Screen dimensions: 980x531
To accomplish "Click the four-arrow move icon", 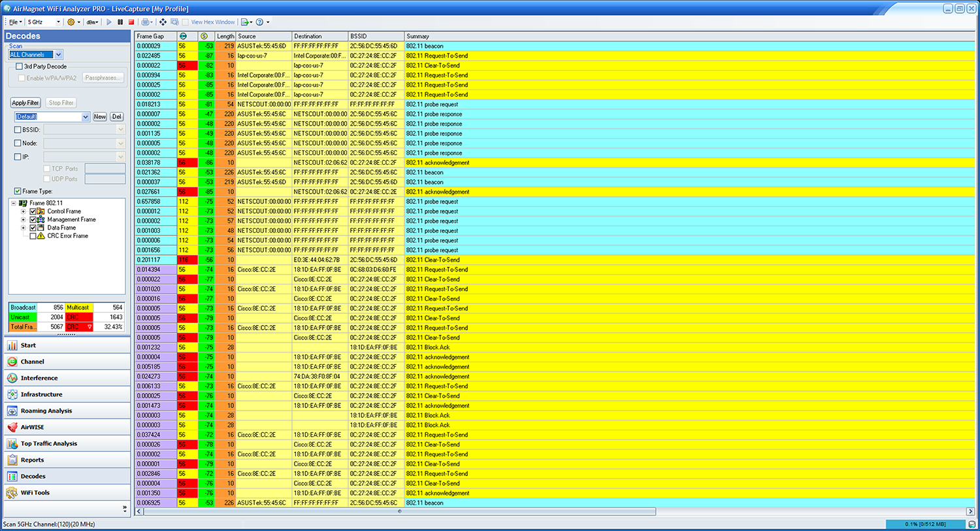I will 163,22.
